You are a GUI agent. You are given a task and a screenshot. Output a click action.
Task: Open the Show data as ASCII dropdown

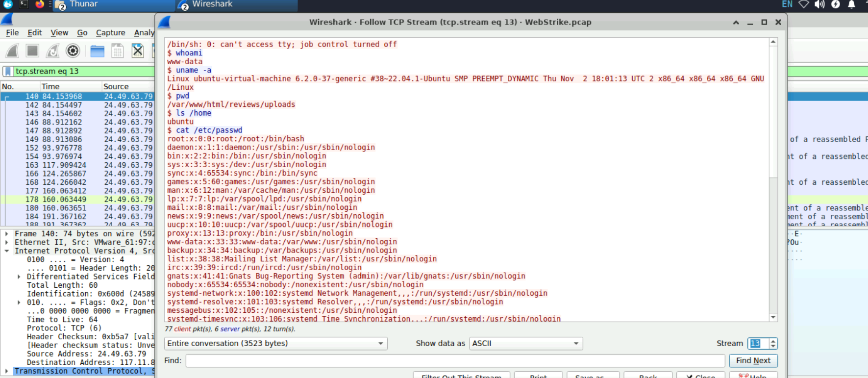coord(525,344)
